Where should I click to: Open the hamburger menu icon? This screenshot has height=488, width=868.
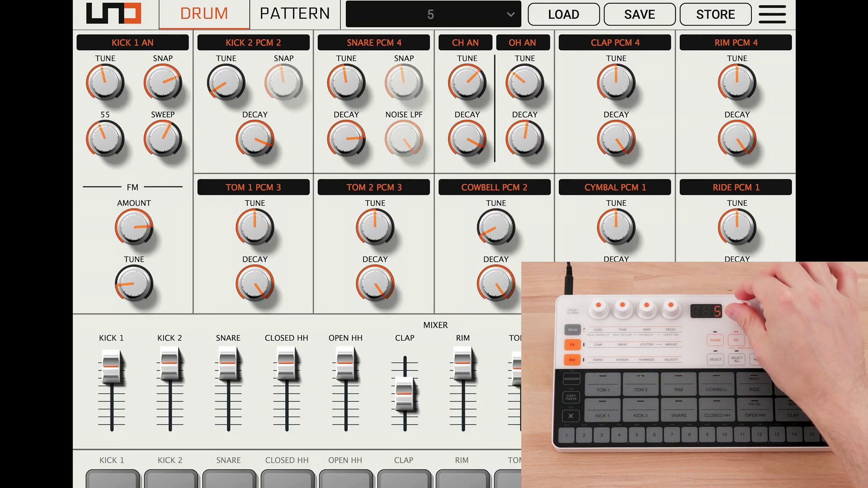[x=772, y=14]
